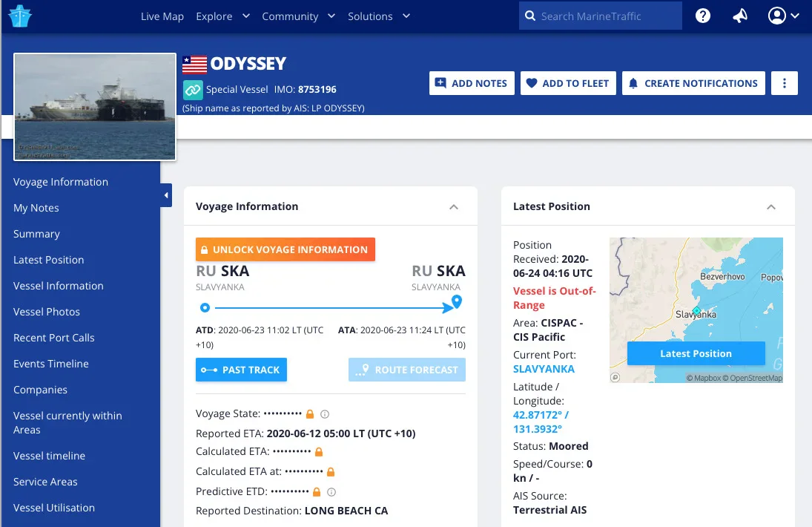Image resolution: width=812 pixels, height=527 pixels.
Task: Click the Liberia flag icon
Action: pyautogui.click(x=195, y=65)
